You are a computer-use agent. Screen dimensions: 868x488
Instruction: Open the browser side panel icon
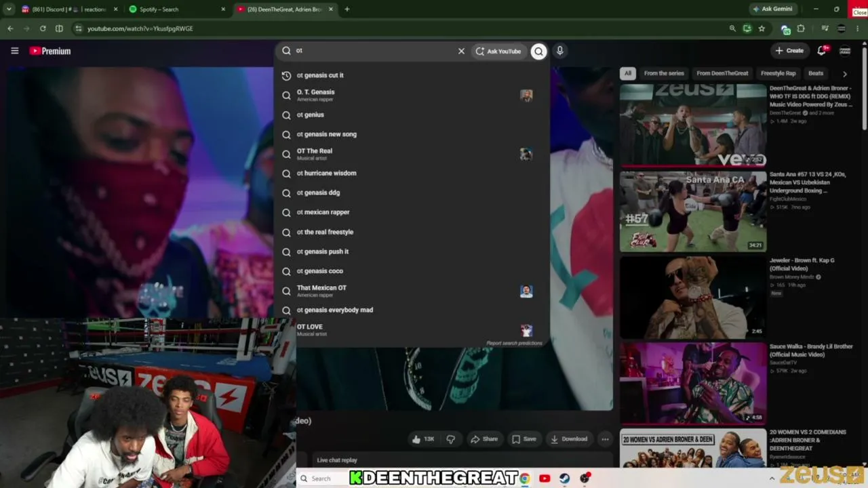pos(59,28)
